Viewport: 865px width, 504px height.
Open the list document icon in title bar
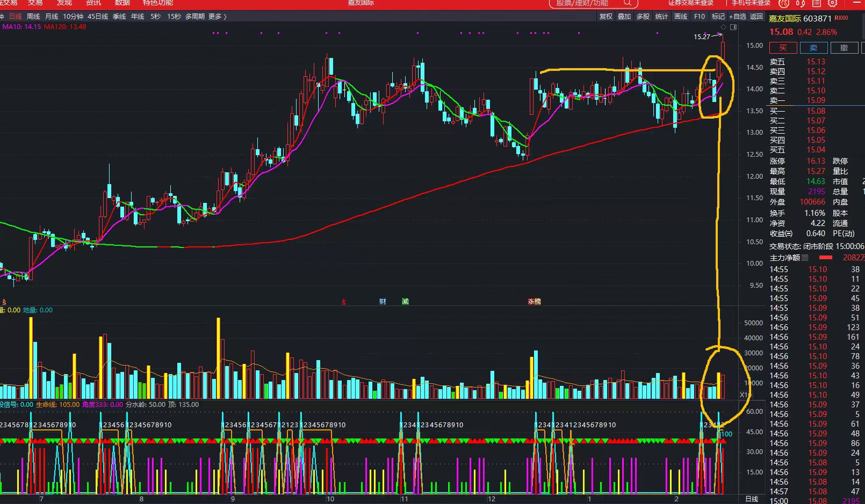[817, 3]
